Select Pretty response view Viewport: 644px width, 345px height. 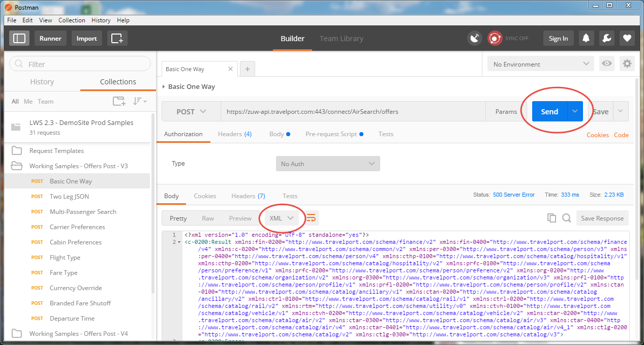pyautogui.click(x=178, y=218)
